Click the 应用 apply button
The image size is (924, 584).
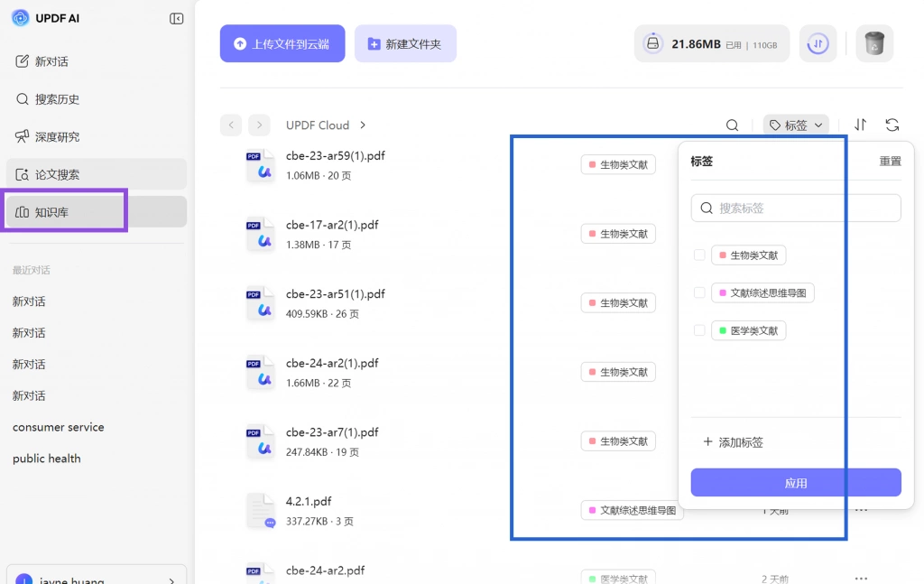tap(796, 483)
